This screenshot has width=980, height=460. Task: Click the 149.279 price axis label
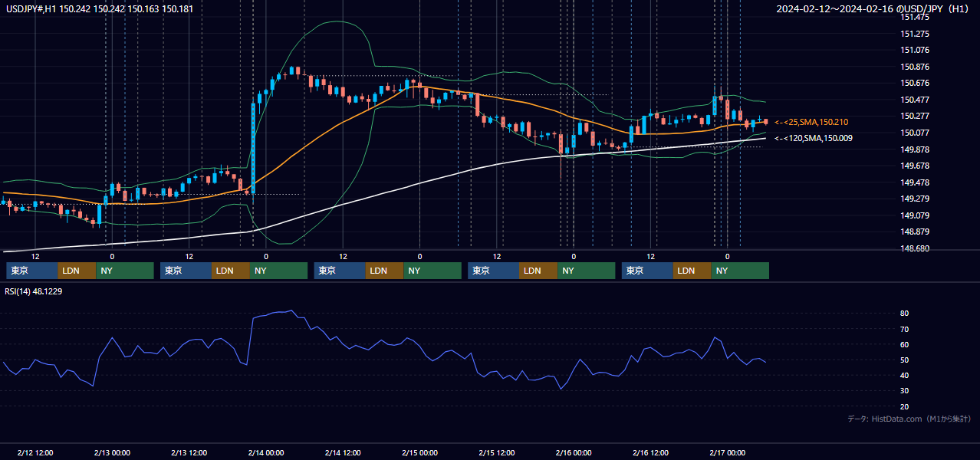point(915,199)
